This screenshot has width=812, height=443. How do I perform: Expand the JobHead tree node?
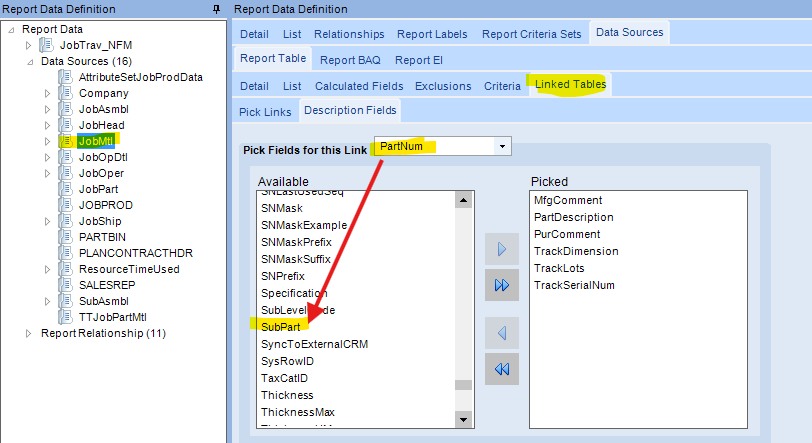[x=47, y=126]
